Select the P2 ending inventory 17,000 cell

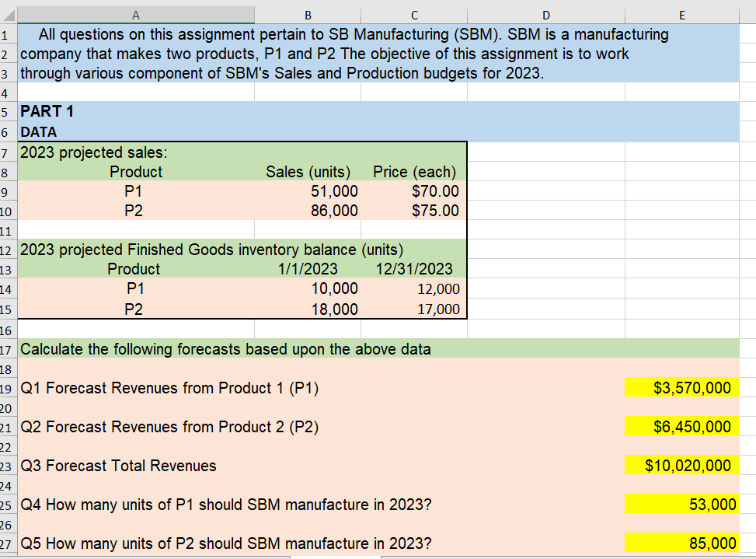[414, 309]
